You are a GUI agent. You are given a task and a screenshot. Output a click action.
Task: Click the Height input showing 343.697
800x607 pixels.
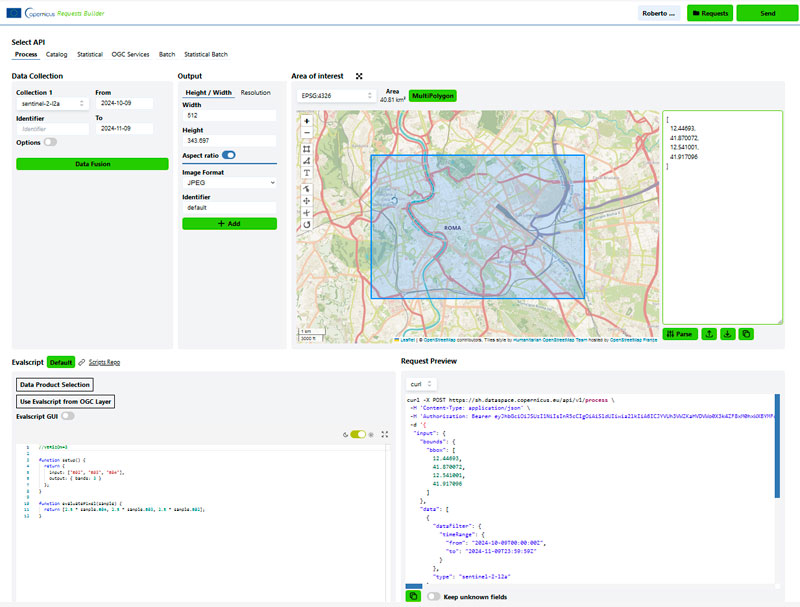(x=230, y=141)
